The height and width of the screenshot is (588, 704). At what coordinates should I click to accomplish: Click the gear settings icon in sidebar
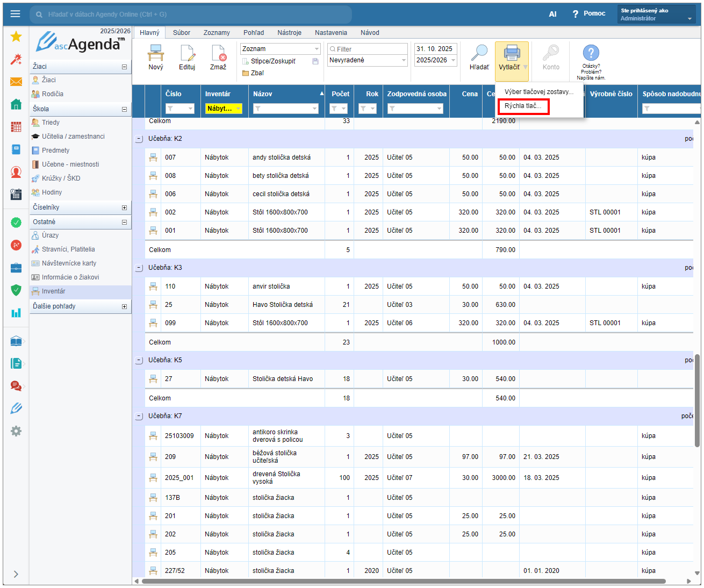click(16, 431)
